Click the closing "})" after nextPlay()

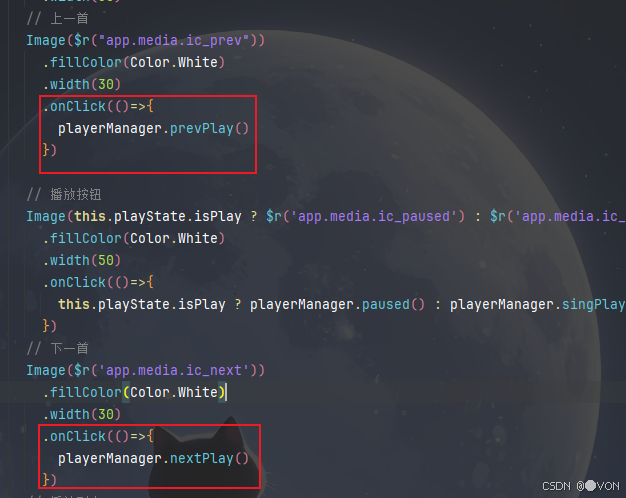pos(50,480)
